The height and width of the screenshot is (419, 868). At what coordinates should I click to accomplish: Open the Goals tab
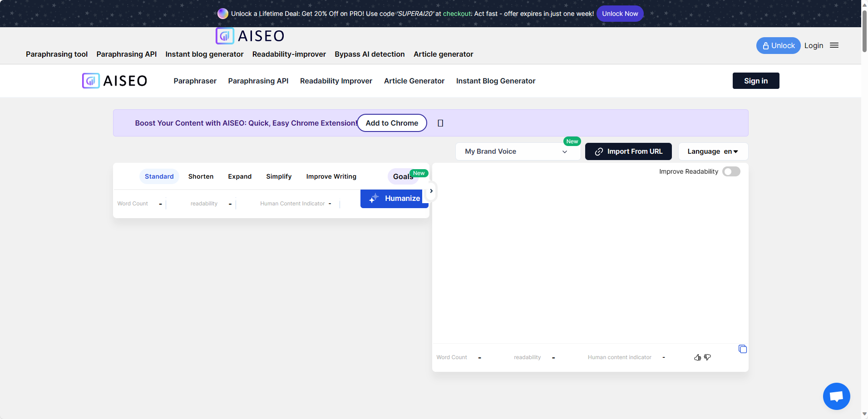pos(403,176)
